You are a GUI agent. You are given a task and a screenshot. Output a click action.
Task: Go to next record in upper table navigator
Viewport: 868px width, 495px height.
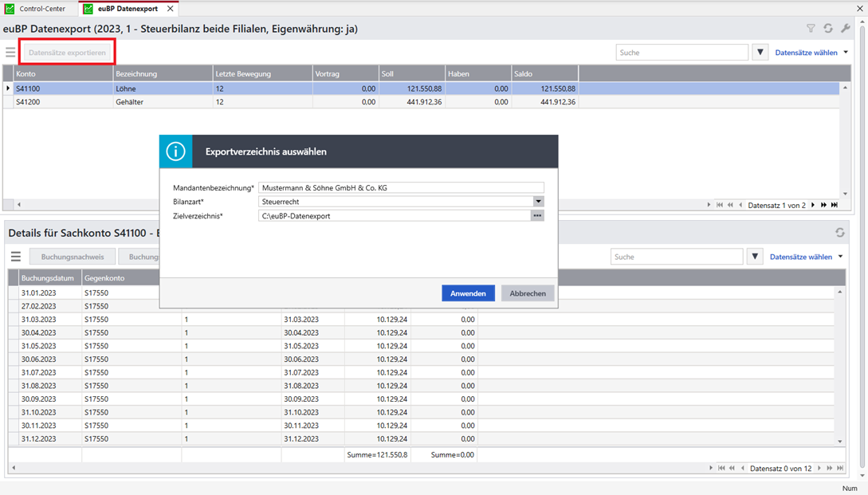pos(813,205)
